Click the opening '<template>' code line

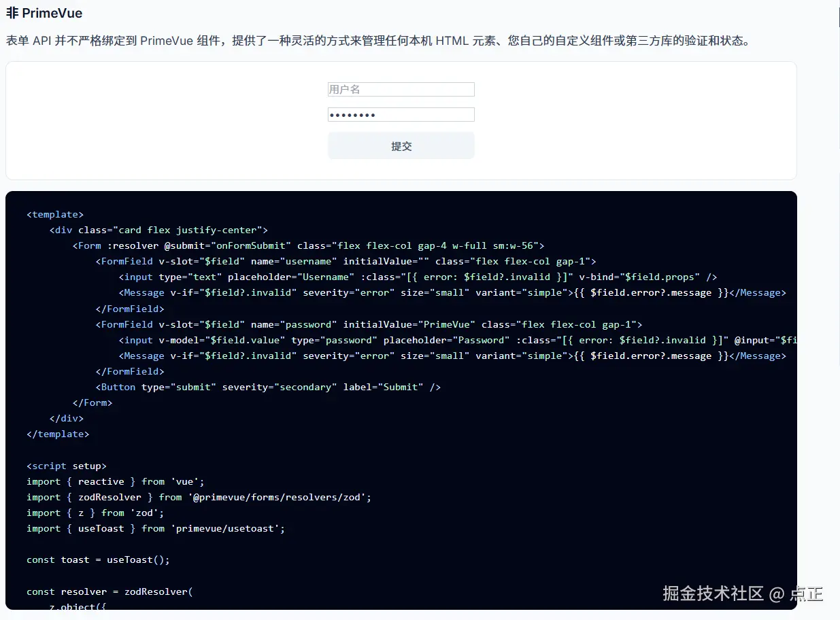(x=55, y=214)
